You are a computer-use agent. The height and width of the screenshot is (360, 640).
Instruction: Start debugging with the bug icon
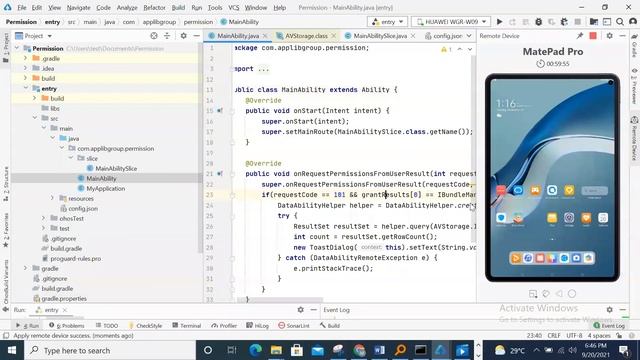point(538,22)
